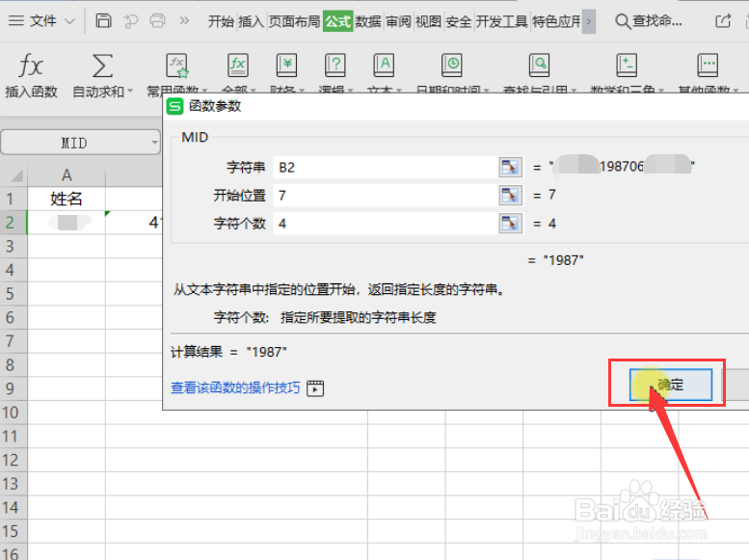Click the print icon in quick toolbar
The height and width of the screenshot is (560, 749).
158,21
